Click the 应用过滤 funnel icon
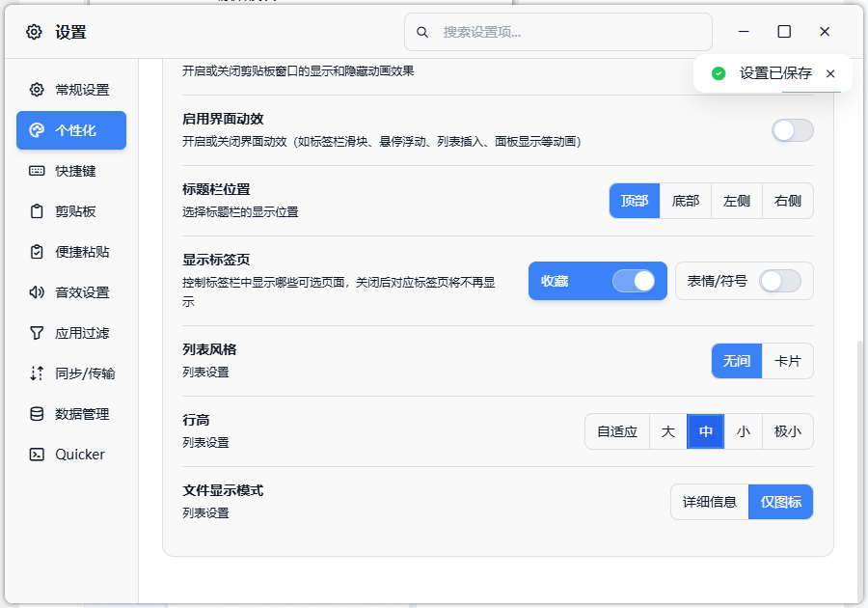The image size is (868, 608). click(x=37, y=333)
